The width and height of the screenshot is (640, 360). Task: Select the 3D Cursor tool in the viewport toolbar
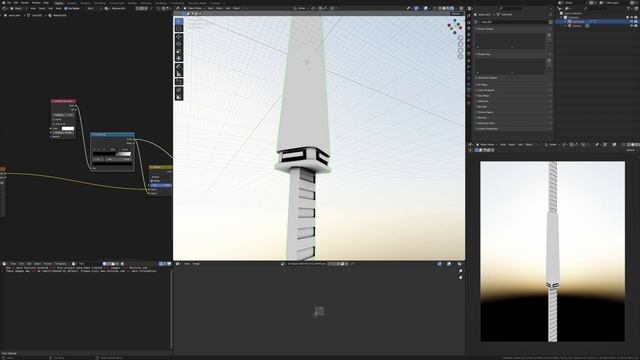pyautogui.click(x=179, y=28)
